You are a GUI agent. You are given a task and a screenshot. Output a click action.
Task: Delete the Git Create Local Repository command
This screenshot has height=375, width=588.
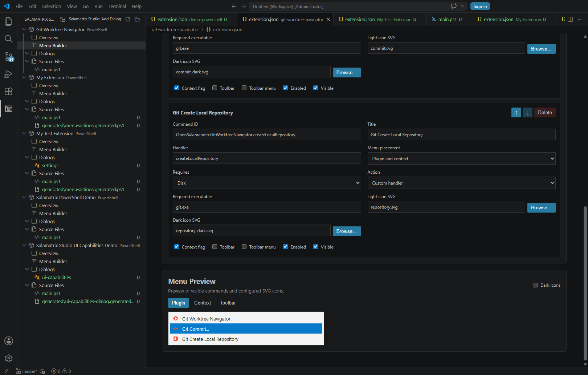545,113
